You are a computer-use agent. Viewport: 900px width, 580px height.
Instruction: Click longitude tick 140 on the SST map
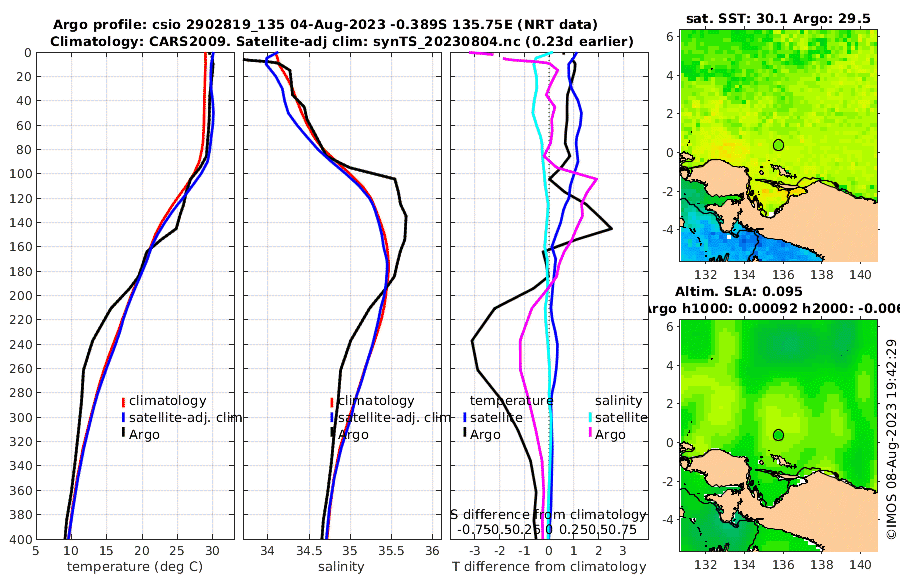(860, 274)
